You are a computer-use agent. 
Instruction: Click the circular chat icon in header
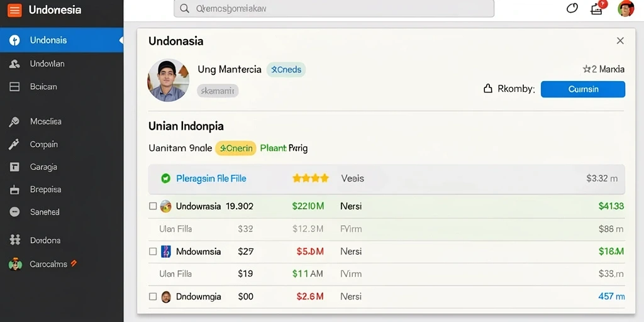(572, 8)
